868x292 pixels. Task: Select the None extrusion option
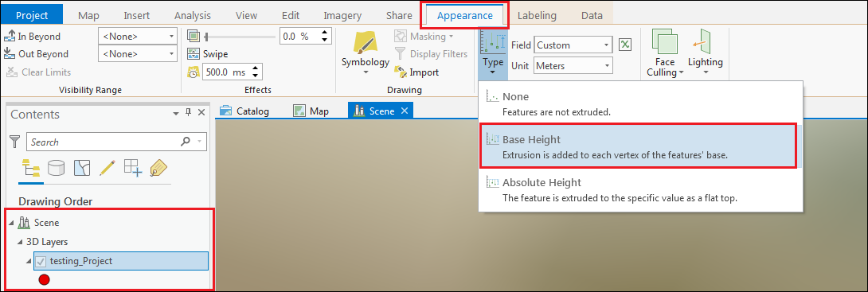[640, 103]
